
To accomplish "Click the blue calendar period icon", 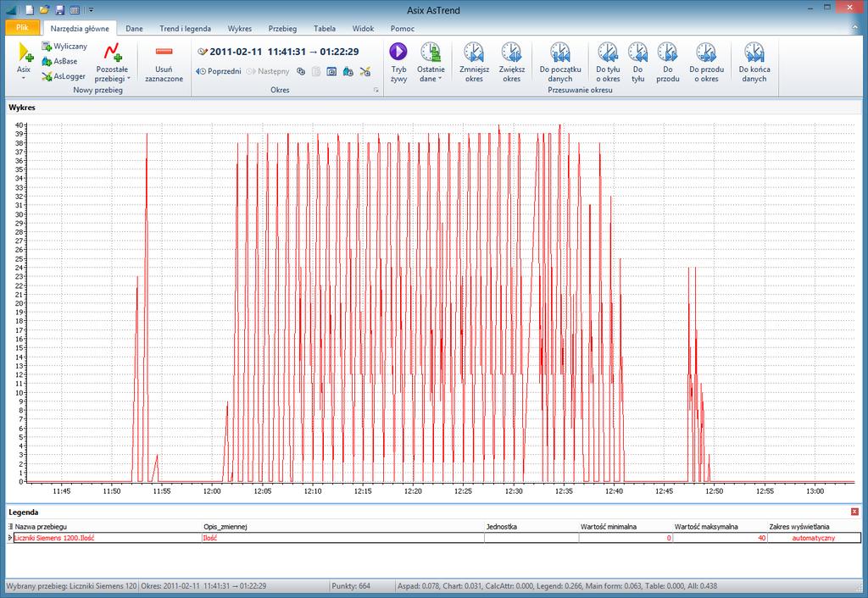I will click(331, 71).
